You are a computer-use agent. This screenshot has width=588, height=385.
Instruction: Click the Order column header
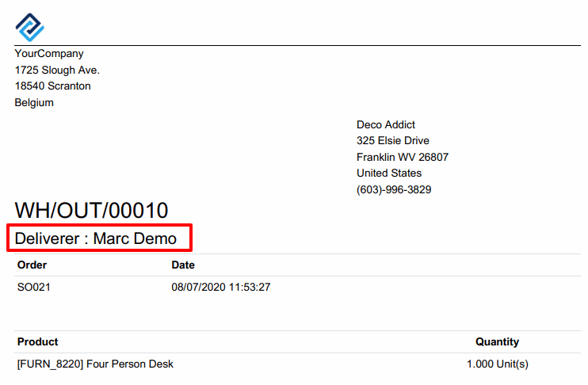click(x=32, y=265)
